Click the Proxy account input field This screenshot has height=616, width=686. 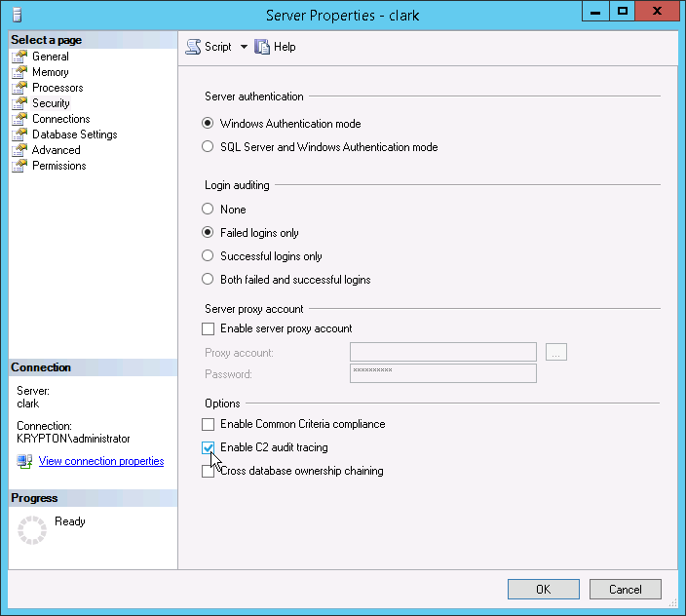(443, 352)
